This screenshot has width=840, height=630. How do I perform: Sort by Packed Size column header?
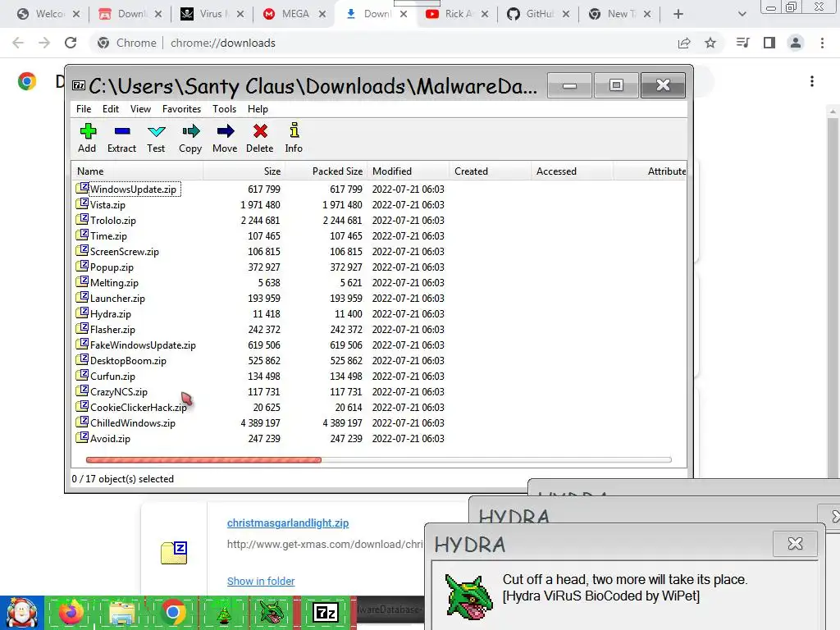coord(326,171)
